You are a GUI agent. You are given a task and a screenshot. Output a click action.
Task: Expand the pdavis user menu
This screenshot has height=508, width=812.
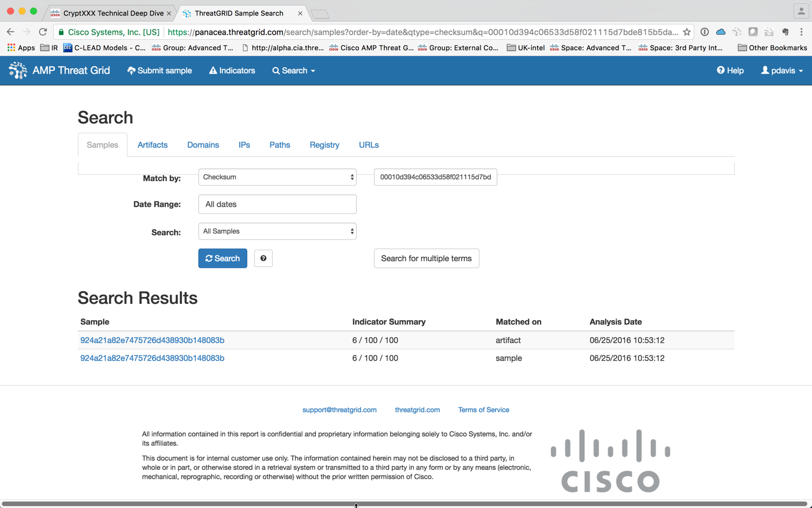click(x=781, y=70)
